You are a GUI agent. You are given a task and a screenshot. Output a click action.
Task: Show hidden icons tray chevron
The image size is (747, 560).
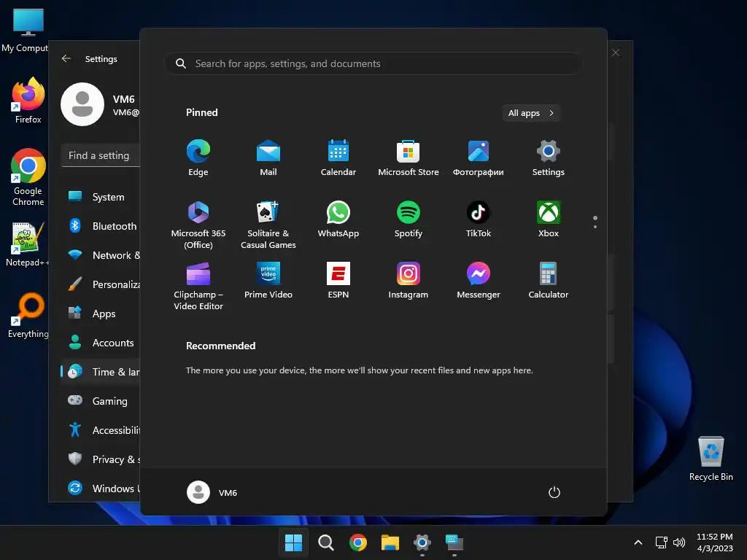point(638,542)
